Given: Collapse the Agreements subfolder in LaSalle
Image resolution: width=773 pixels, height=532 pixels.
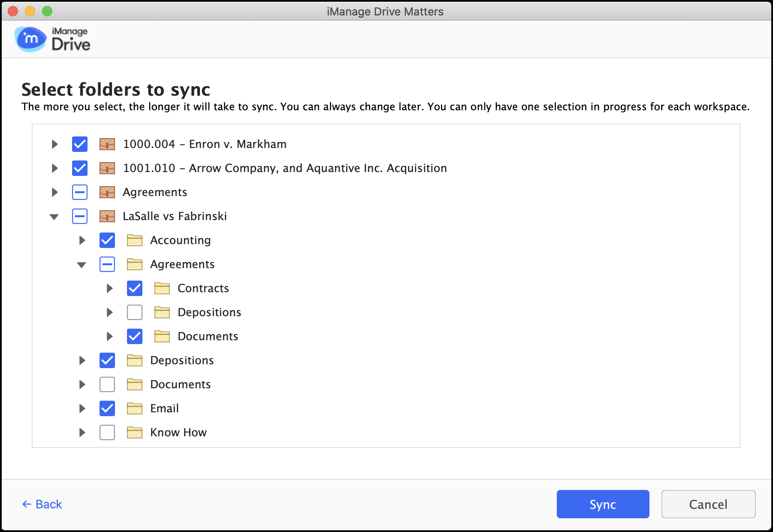Looking at the screenshot, I should 82,265.
